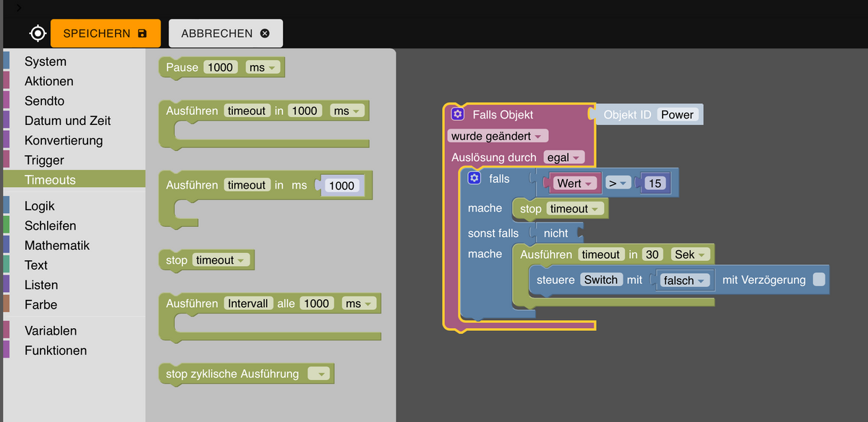
Task: Click the number field showing 15
Action: 655,184
